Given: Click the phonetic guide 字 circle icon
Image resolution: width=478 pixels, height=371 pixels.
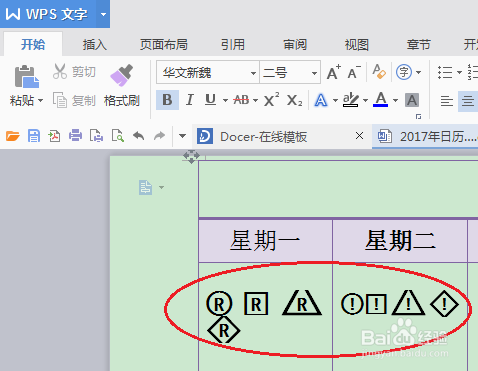Looking at the screenshot, I should [403, 72].
